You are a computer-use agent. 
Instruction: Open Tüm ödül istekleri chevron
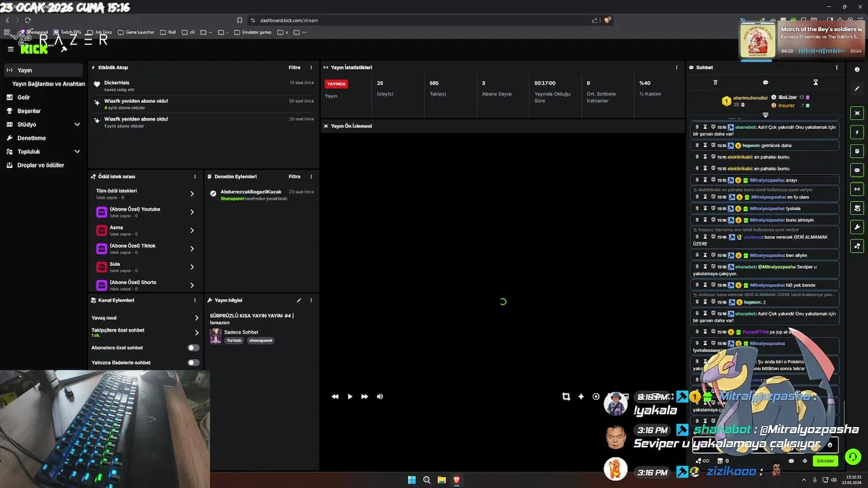pos(192,194)
